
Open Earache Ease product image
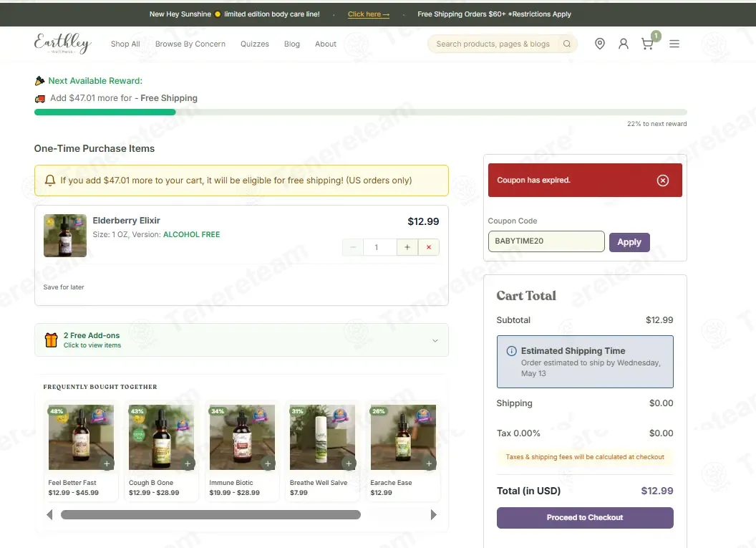tap(403, 437)
